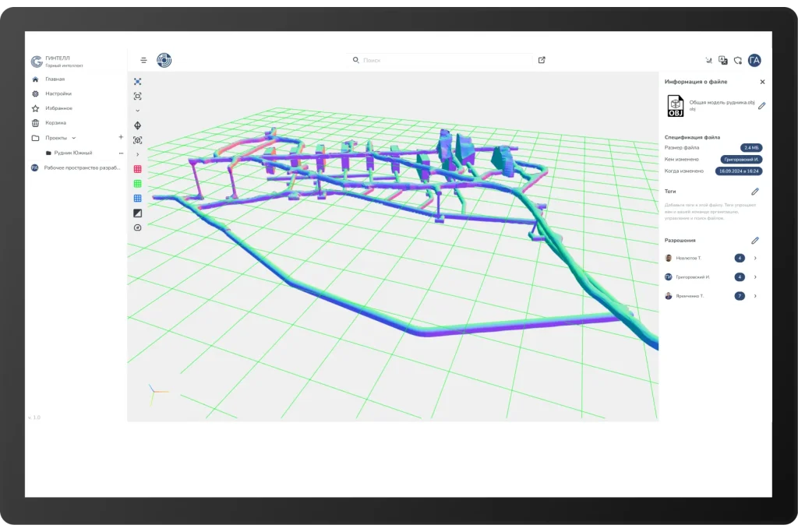Open the ГА user avatar button
Screen dimensions: 798x532
[754, 60]
